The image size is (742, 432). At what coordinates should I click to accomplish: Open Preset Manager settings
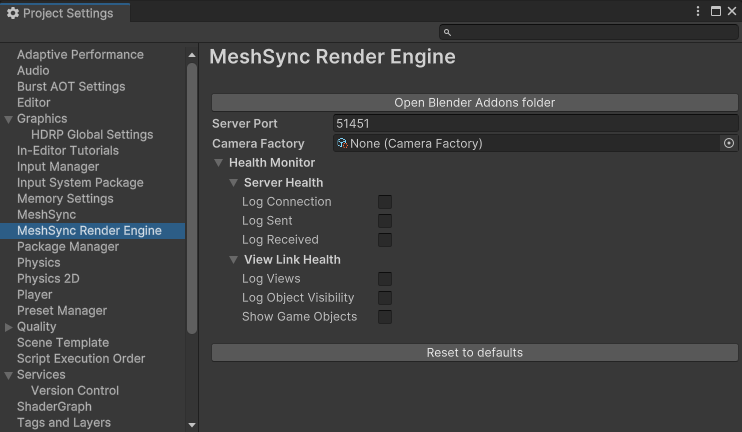(x=62, y=311)
